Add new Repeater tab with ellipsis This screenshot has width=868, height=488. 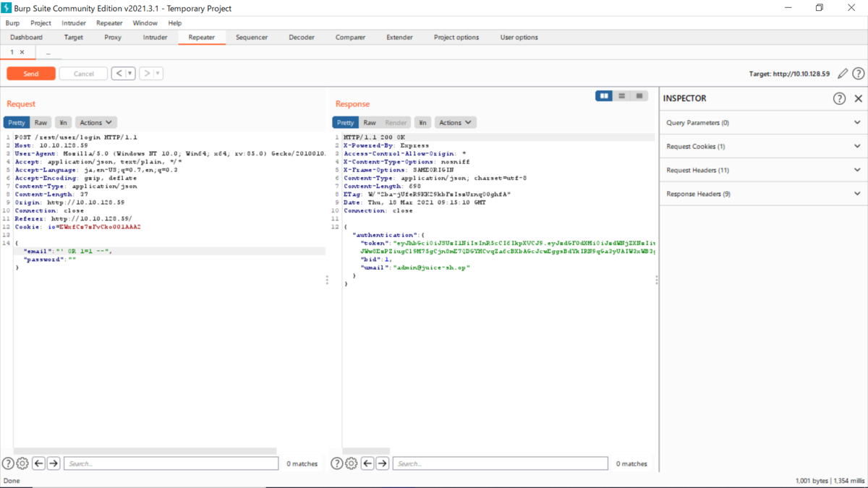click(x=48, y=53)
